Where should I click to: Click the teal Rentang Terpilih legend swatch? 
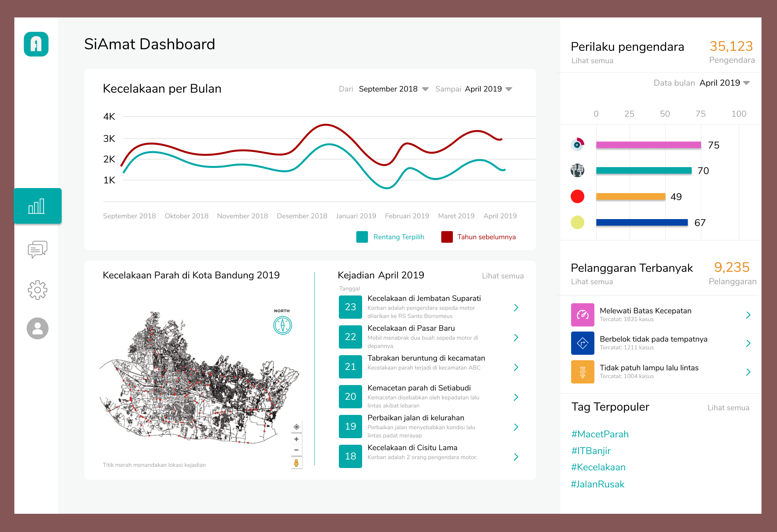tap(362, 237)
